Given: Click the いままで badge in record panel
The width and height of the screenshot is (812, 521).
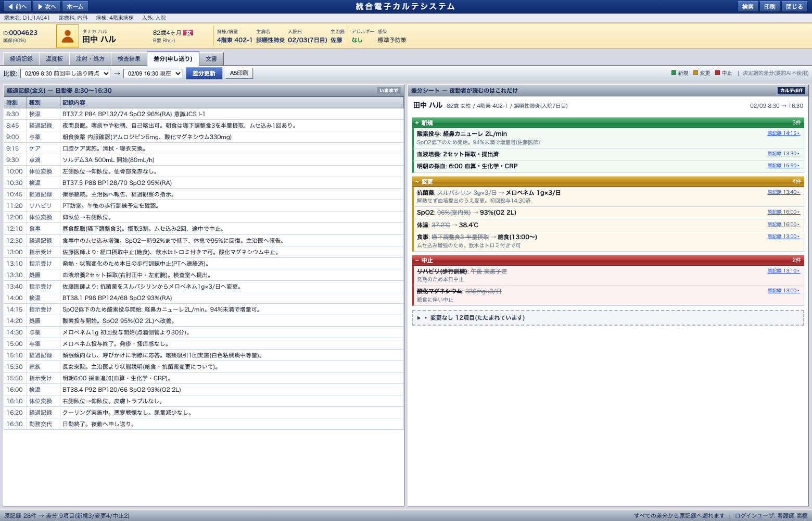Looking at the screenshot, I should [388, 91].
